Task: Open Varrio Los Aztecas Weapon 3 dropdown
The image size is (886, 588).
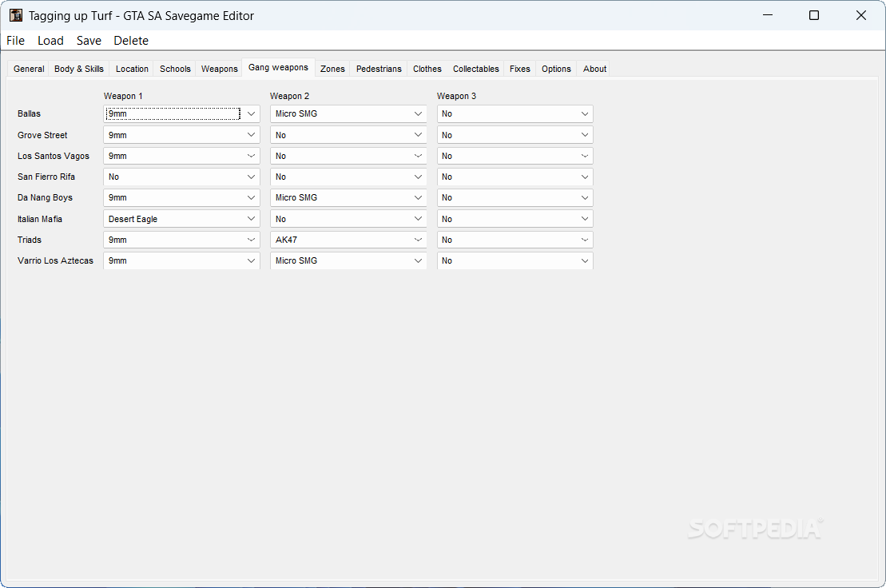Action: [x=515, y=261]
